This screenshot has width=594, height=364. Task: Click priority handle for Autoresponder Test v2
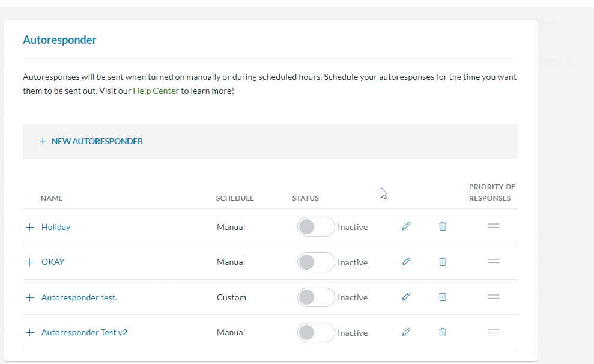click(x=493, y=332)
